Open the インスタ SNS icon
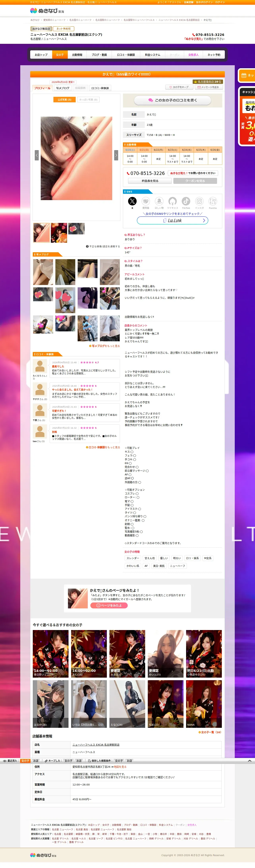This screenshot has width=255, height=868. [199, 201]
